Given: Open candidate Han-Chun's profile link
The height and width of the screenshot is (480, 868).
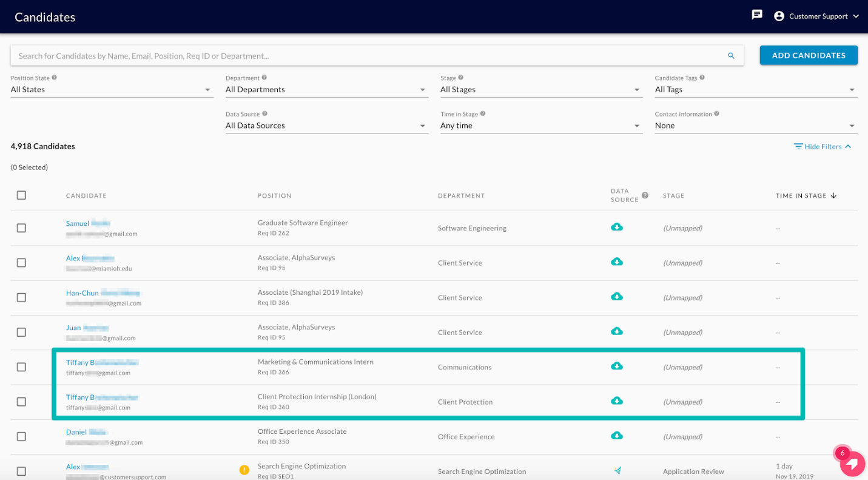Looking at the screenshot, I should coord(103,292).
